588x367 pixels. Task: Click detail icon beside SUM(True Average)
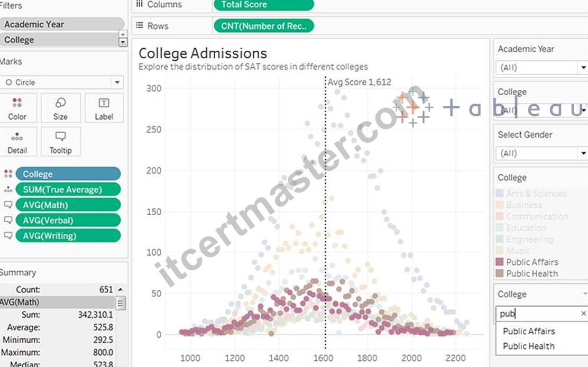coord(8,190)
